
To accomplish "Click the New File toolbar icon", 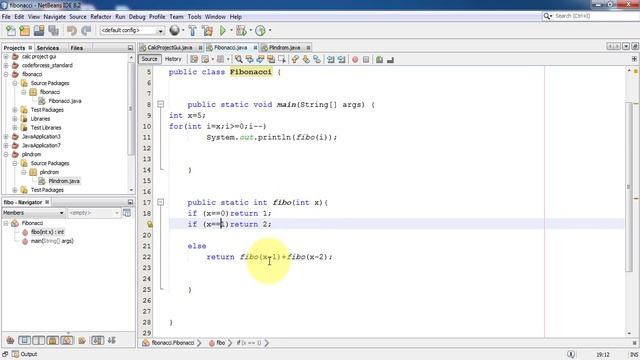I will [11, 31].
